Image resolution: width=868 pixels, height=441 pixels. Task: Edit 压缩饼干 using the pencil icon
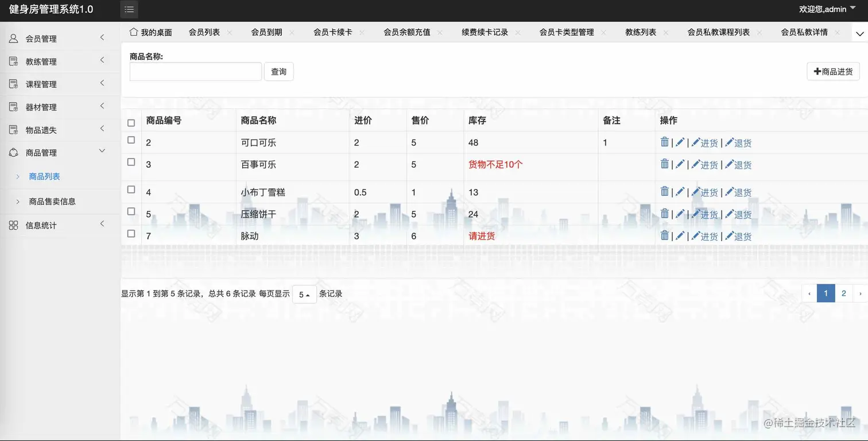[680, 214]
